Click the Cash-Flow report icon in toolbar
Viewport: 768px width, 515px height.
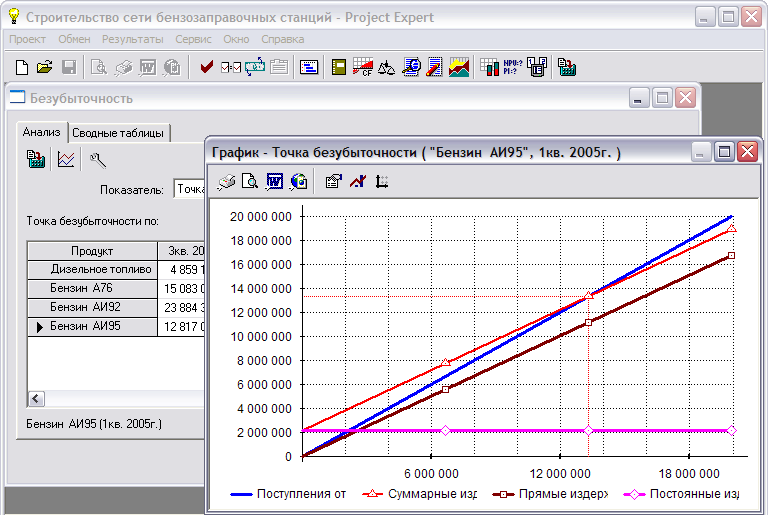click(x=363, y=68)
